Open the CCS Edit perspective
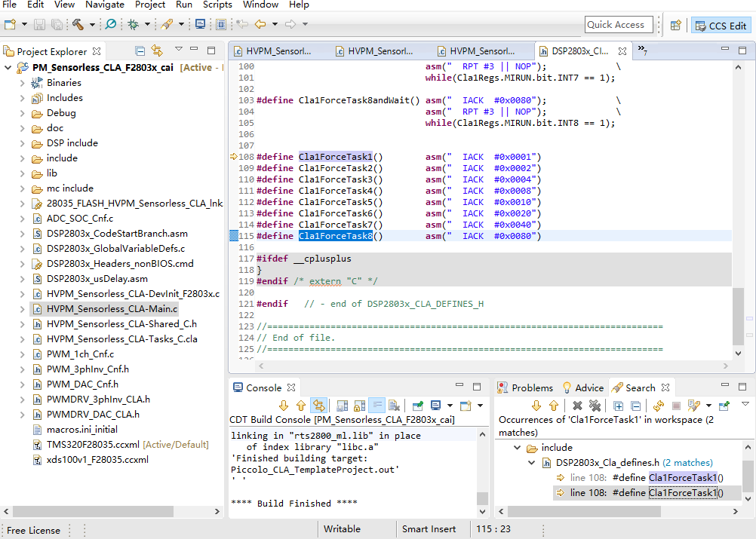Image resolution: width=756 pixels, height=539 pixels. 721,25
